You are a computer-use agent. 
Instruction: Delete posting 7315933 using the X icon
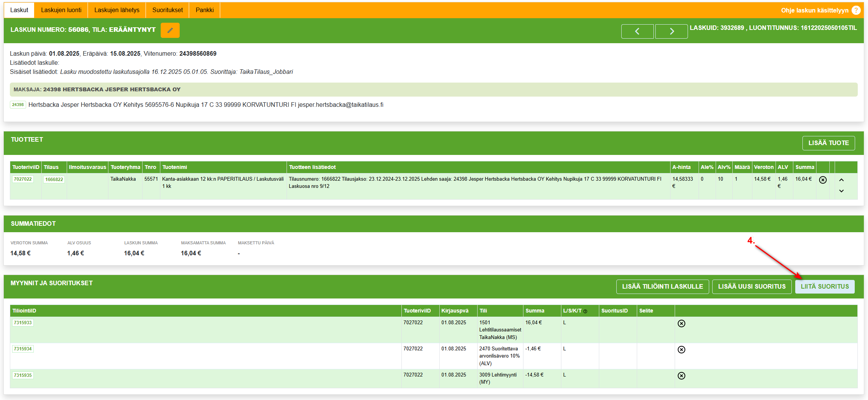pyautogui.click(x=681, y=323)
